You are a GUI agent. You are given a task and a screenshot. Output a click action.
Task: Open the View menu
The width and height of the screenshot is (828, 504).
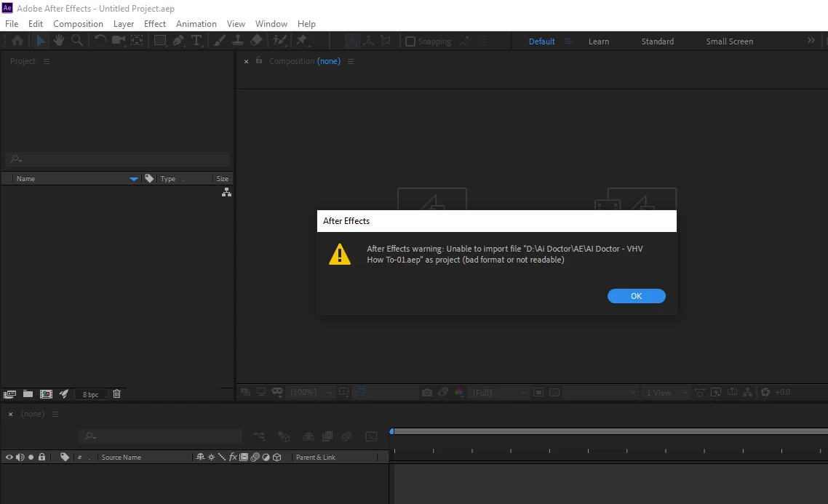(x=236, y=24)
